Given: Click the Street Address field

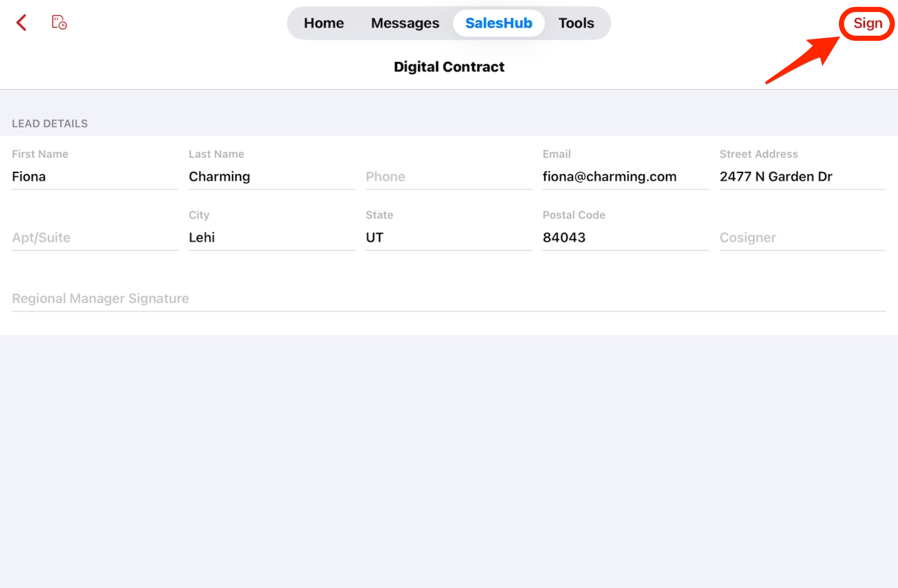Looking at the screenshot, I should (x=802, y=177).
